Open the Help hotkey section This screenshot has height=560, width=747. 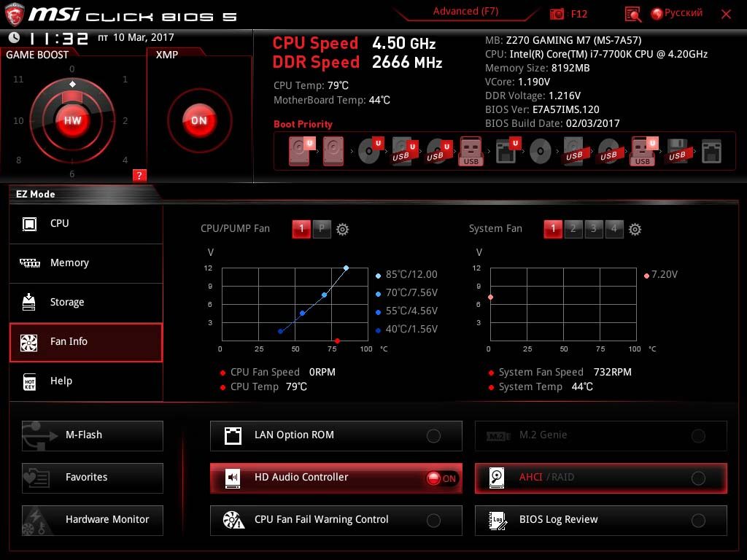86,381
